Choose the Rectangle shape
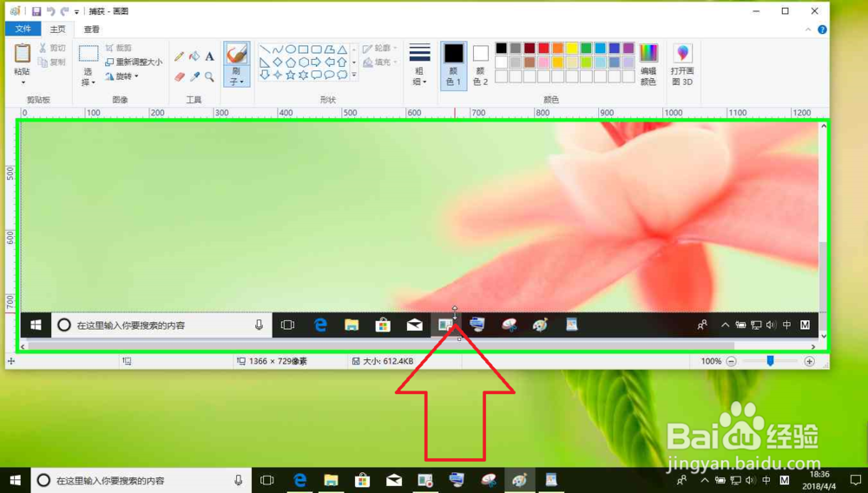Viewport: 868px width, 493px height. tap(303, 49)
